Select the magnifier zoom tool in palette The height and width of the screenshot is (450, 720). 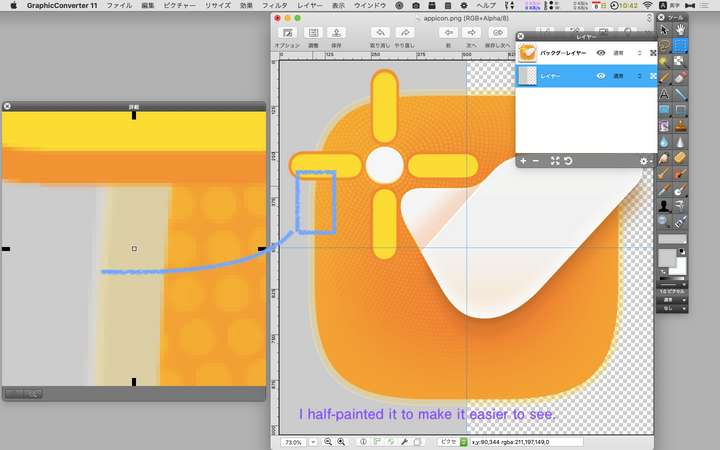pos(664,221)
